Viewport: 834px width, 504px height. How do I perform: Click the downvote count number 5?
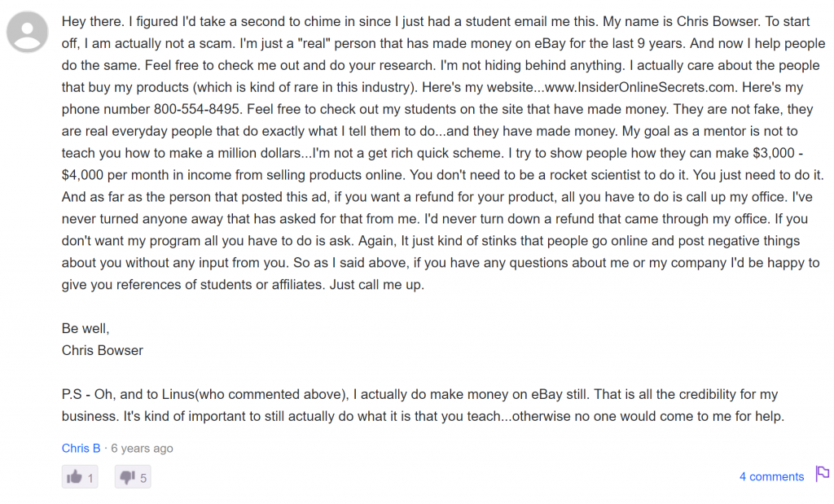pos(143,479)
